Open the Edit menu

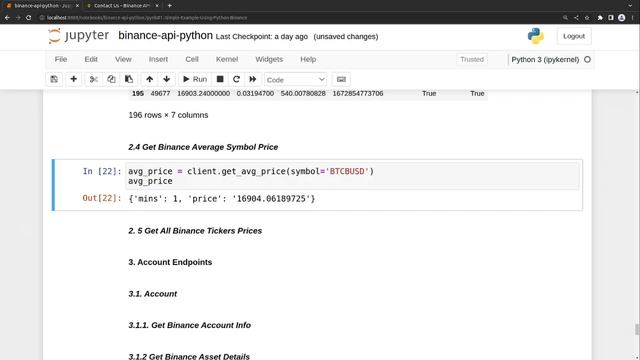(91, 59)
